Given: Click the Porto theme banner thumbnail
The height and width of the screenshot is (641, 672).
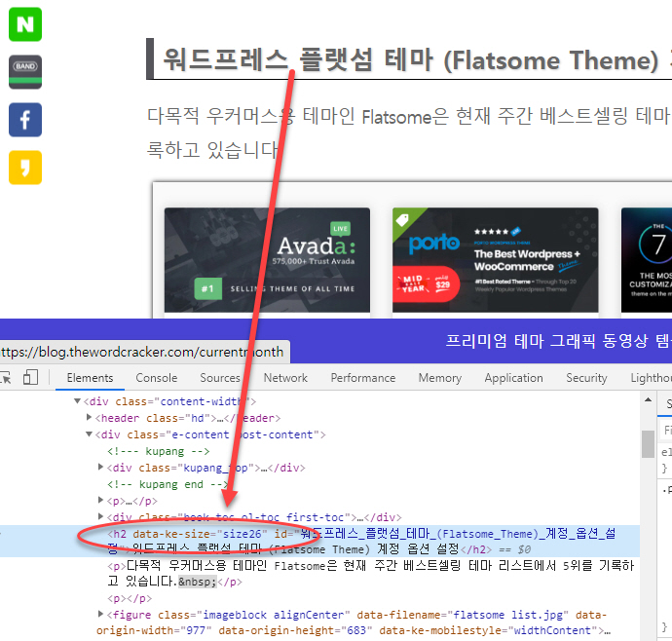Looking at the screenshot, I should (x=496, y=260).
